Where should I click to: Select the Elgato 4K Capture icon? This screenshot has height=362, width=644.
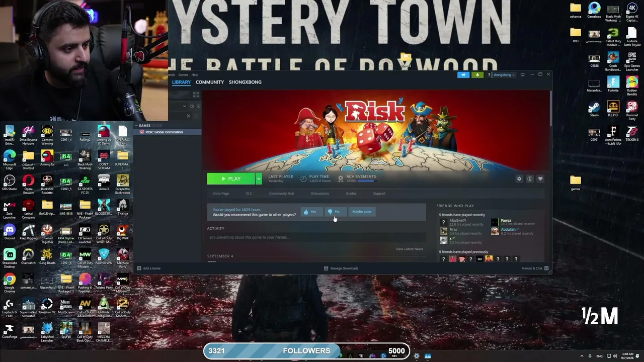pos(632,13)
